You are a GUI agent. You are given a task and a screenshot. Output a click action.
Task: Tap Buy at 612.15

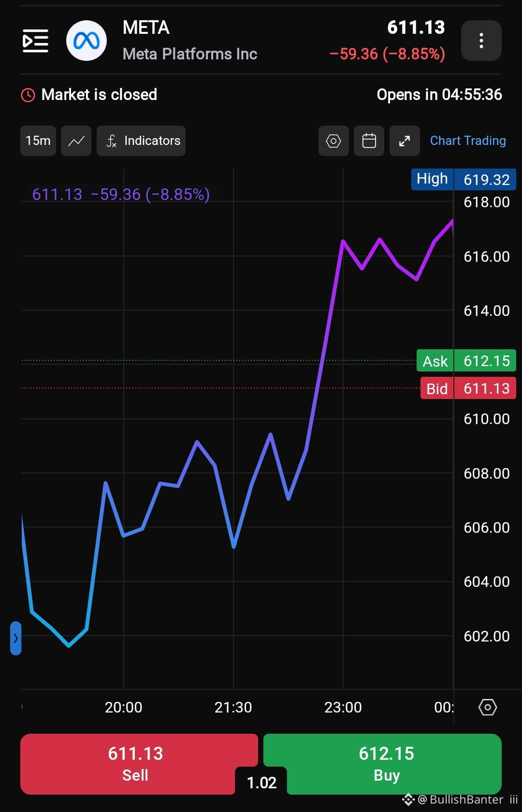387,764
